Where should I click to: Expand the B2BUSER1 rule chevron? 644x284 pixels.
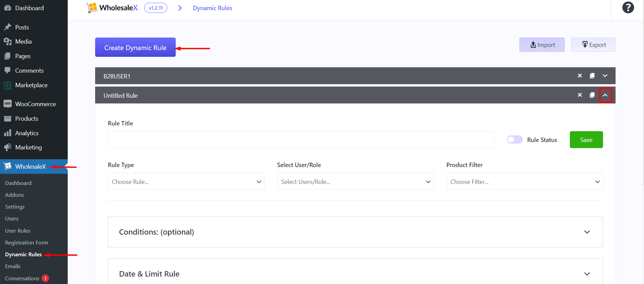click(605, 76)
